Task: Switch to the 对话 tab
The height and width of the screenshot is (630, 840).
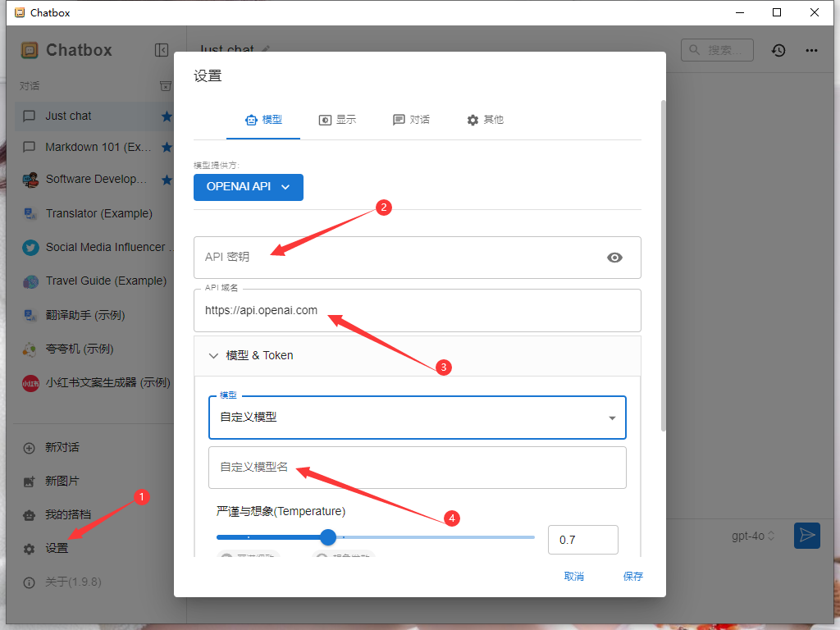Action: coord(411,120)
